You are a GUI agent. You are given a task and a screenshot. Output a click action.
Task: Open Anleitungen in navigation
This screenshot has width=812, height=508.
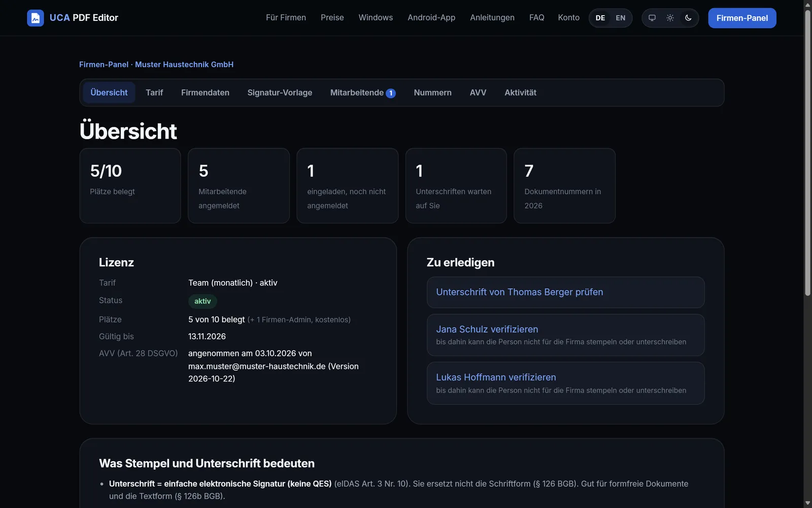click(492, 18)
